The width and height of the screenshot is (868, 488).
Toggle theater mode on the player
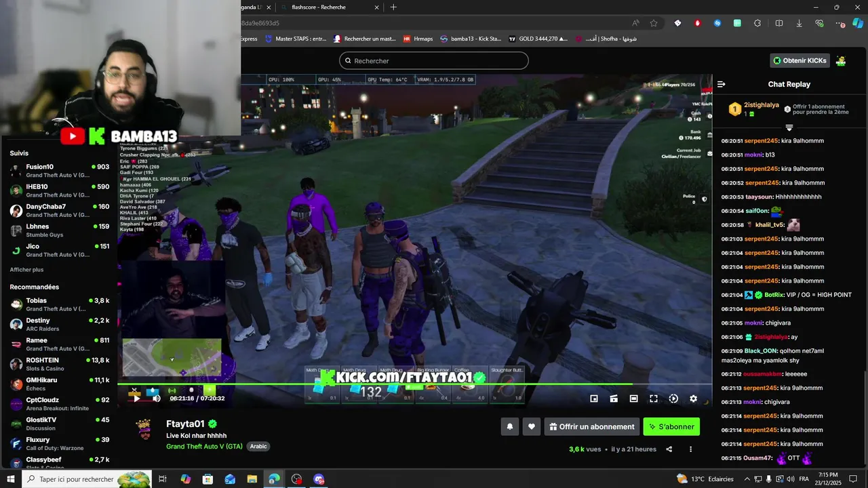pyautogui.click(x=633, y=399)
